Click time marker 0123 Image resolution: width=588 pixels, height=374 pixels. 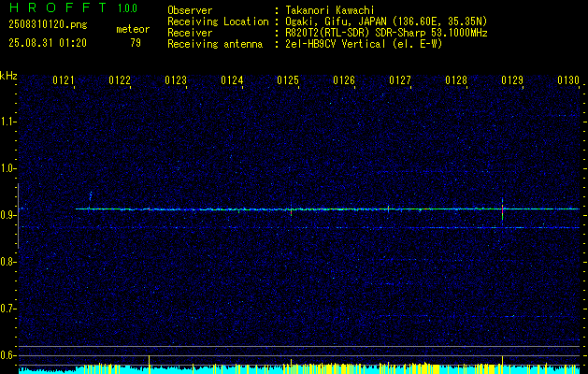(x=176, y=79)
